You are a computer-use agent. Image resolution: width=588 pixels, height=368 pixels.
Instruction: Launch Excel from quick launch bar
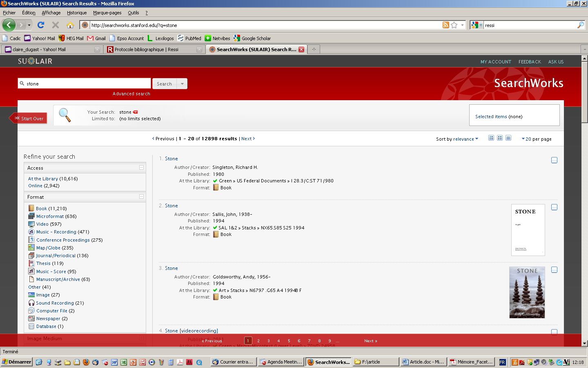point(124,362)
